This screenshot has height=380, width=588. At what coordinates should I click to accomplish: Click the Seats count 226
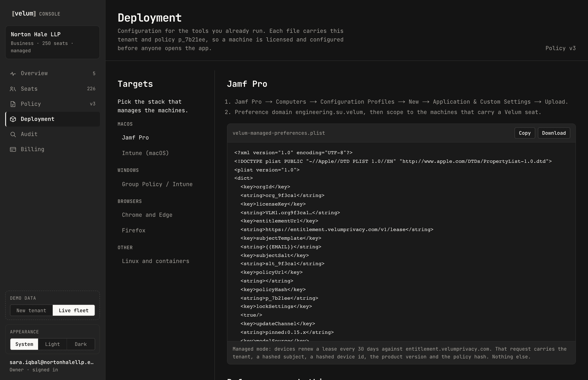coord(91,89)
